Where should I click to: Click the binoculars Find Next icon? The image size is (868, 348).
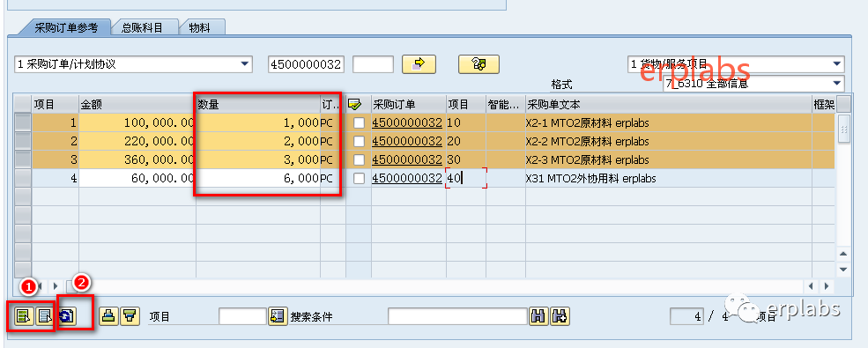(x=560, y=316)
